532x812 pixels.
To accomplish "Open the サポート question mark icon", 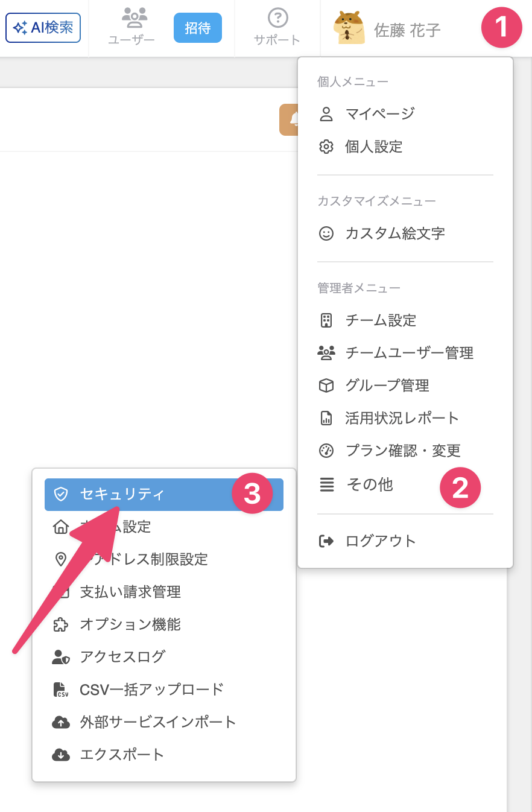I will 278,18.
